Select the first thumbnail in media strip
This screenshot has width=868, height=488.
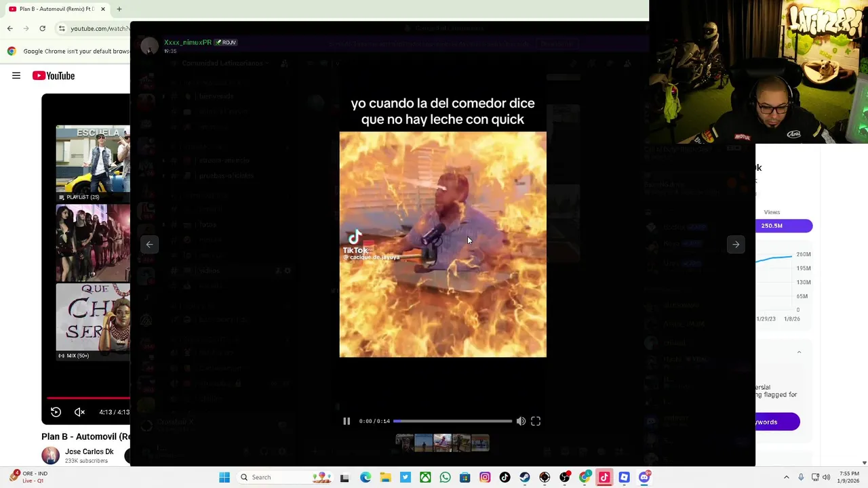[x=404, y=443]
